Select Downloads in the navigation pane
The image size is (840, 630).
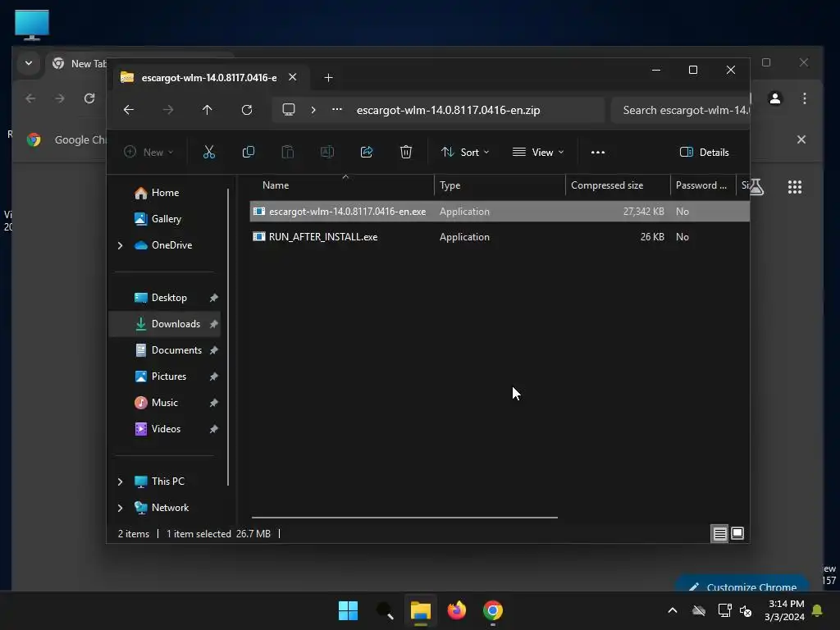[164, 324]
